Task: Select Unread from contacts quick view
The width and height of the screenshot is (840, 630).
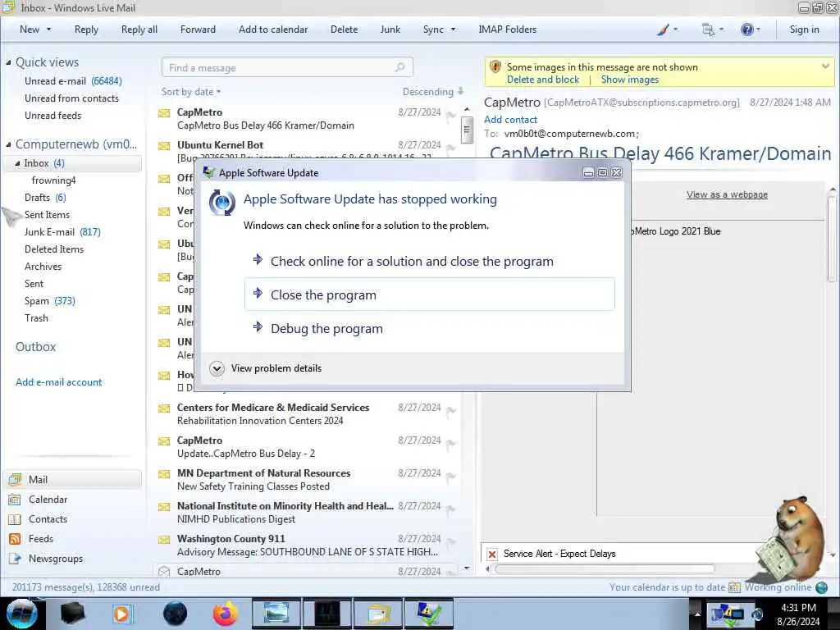Action: tap(72, 98)
